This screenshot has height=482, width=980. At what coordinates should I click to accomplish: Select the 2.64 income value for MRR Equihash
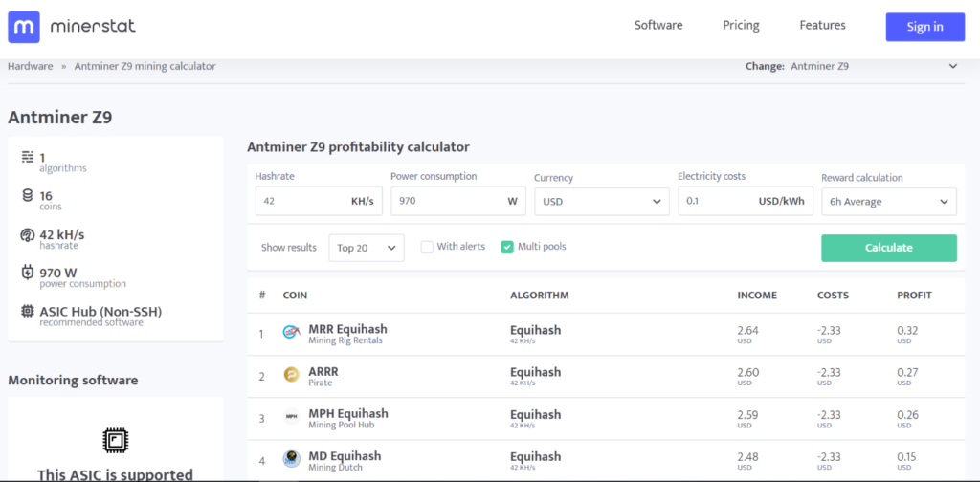pos(748,330)
